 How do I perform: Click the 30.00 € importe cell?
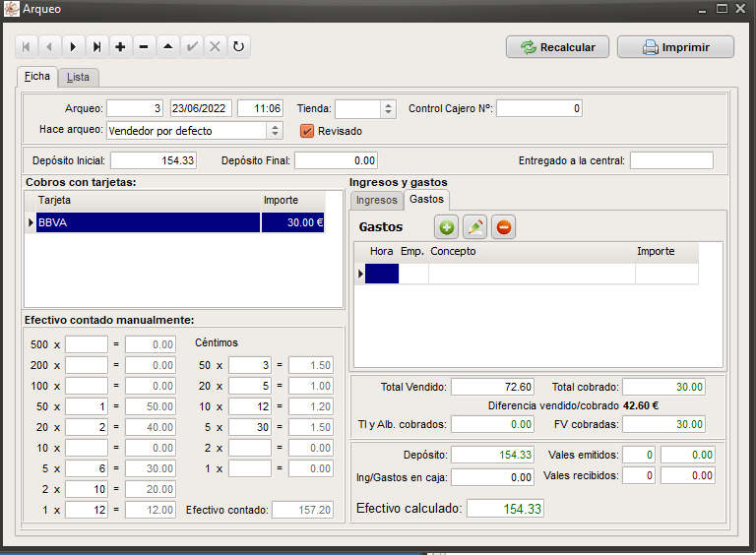pyautogui.click(x=292, y=222)
